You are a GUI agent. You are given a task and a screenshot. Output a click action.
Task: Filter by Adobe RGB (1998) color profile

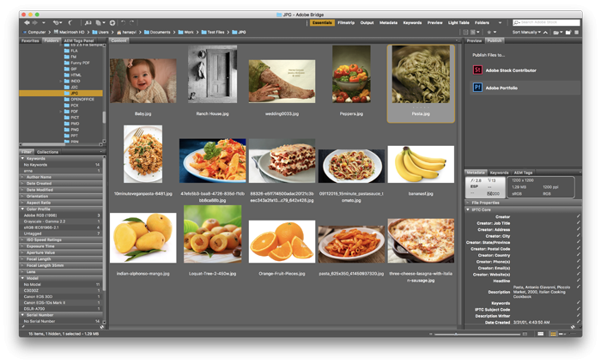click(x=61, y=215)
